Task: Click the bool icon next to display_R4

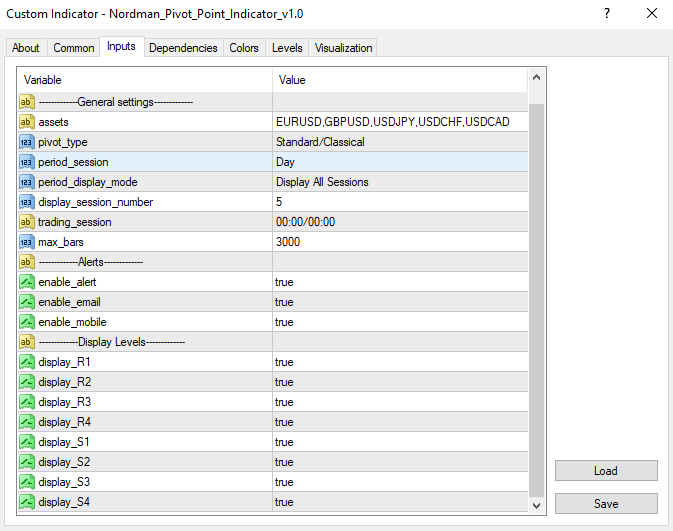Action: click(x=27, y=422)
